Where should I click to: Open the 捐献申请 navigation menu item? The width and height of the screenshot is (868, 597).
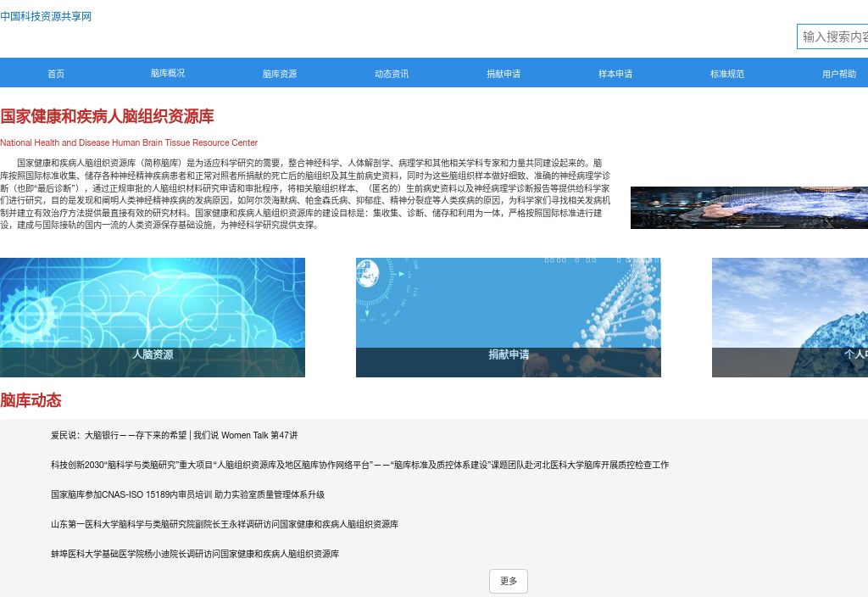point(503,74)
